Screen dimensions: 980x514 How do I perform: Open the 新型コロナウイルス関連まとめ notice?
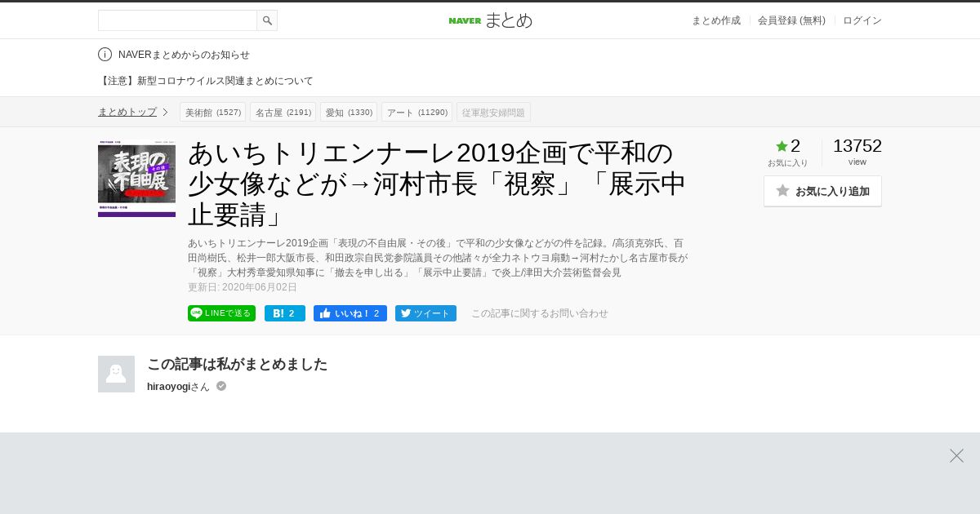coord(206,81)
